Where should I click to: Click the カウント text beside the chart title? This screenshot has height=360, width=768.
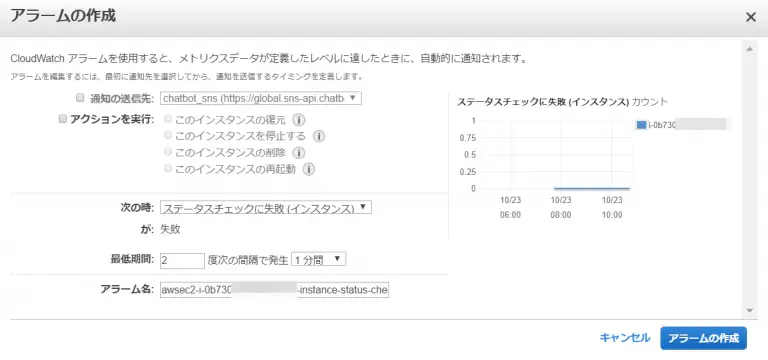[649, 102]
